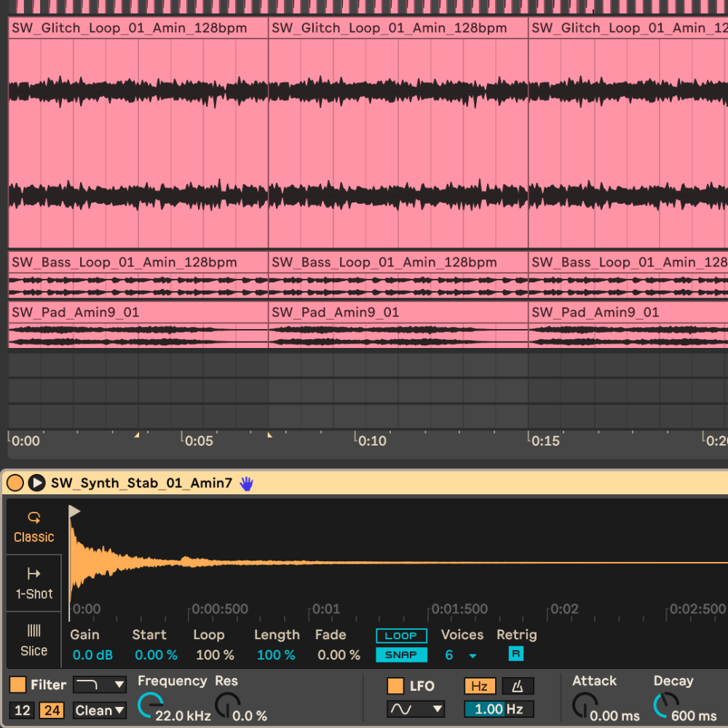
Task: Click the Simpler device activator button
Action: click(15, 483)
